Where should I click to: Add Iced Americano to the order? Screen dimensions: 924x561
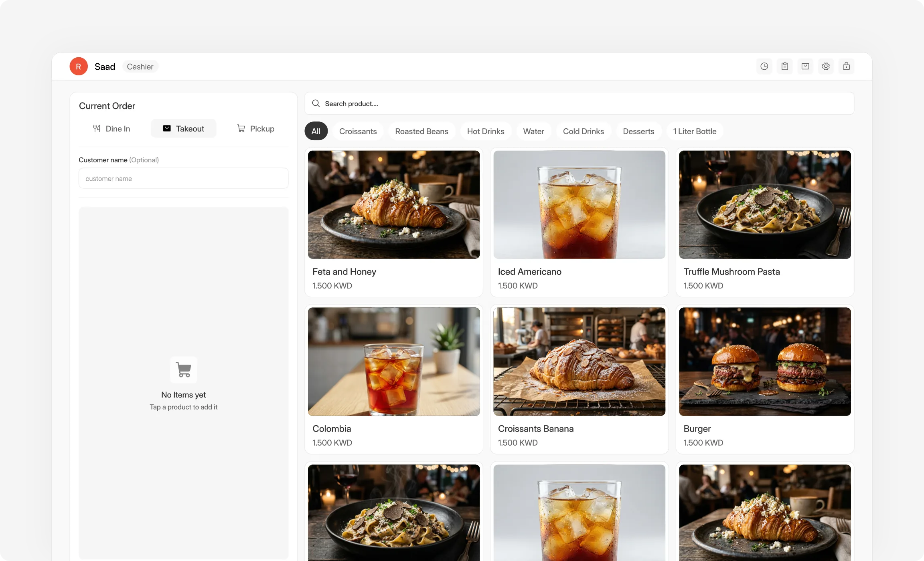coord(579,222)
